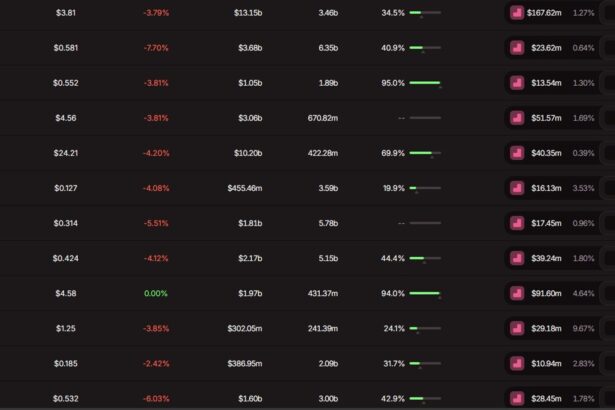Select the row with 0.00% price change
Screen dimensions: 615x410
[156, 293]
